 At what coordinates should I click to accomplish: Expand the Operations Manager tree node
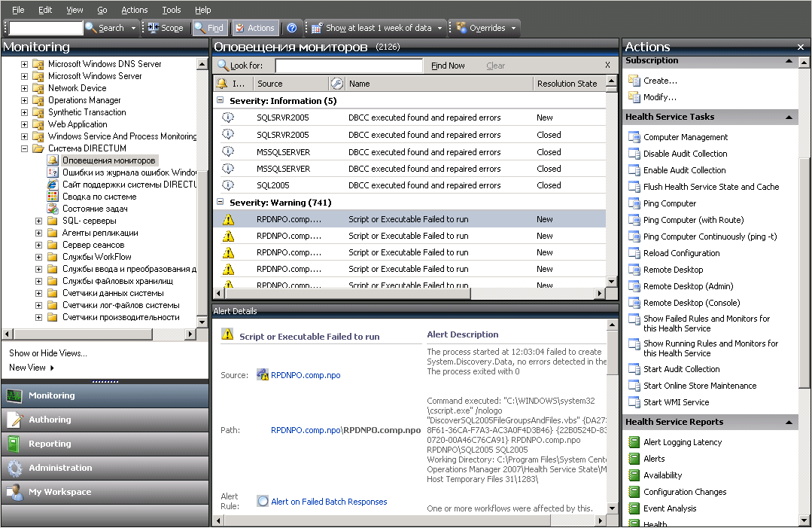[24, 100]
